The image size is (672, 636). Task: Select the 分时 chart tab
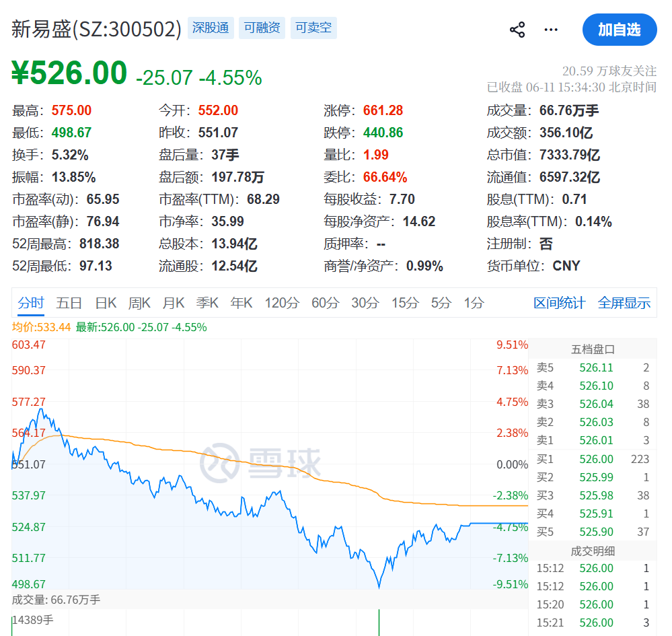coord(31,304)
